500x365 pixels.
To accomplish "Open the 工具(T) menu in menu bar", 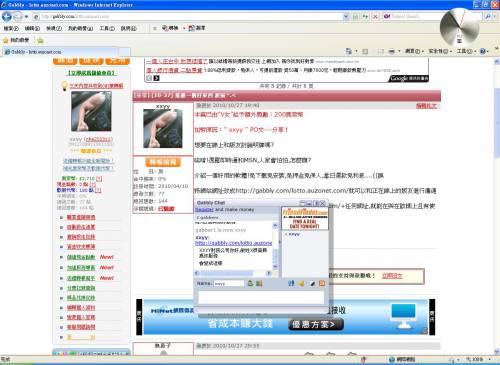I will pos(107,29).
